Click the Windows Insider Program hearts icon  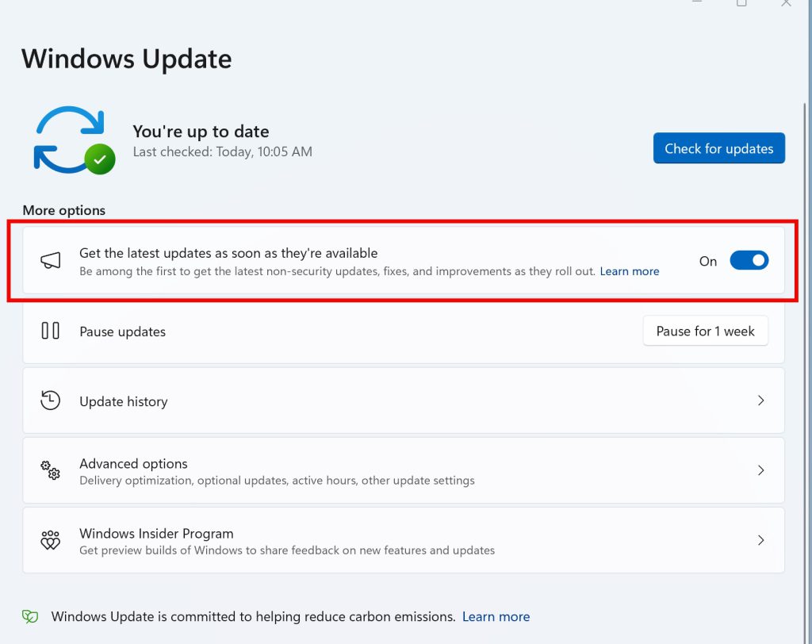click(x=50, y=540)
